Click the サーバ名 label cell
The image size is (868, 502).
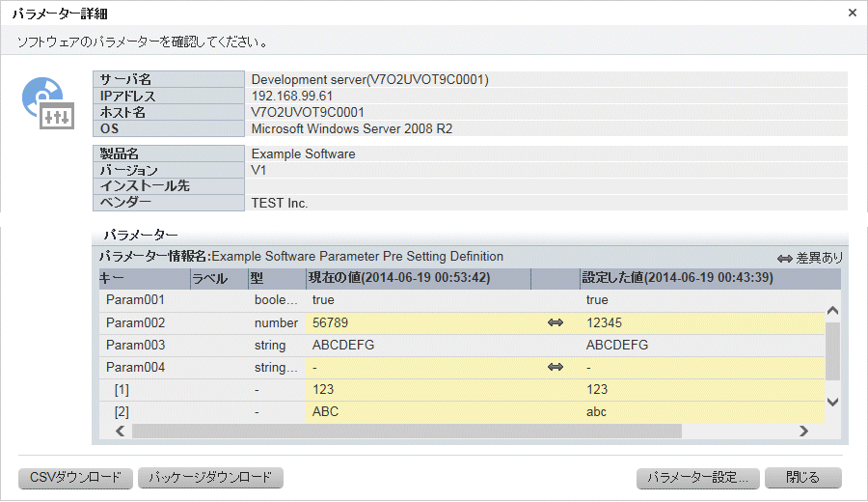(x=168, y=79)
